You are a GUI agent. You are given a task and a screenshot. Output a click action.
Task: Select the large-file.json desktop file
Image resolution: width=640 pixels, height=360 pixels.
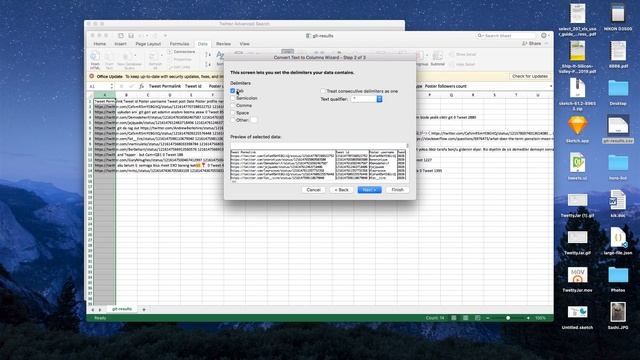(618, 242)
